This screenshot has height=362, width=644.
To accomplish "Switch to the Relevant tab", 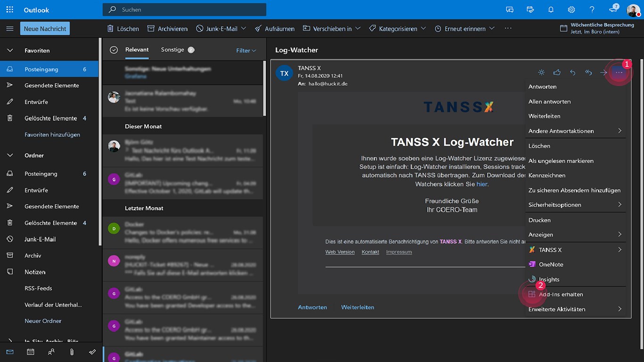I will pyautogui.click(x=137, y=49).
